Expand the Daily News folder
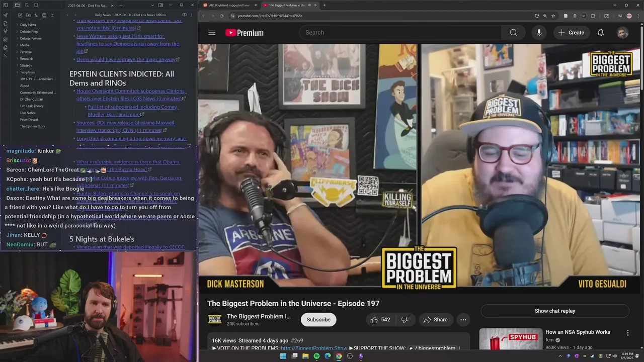644x362 pixels. pyautogui.click(x=28, y=25)
